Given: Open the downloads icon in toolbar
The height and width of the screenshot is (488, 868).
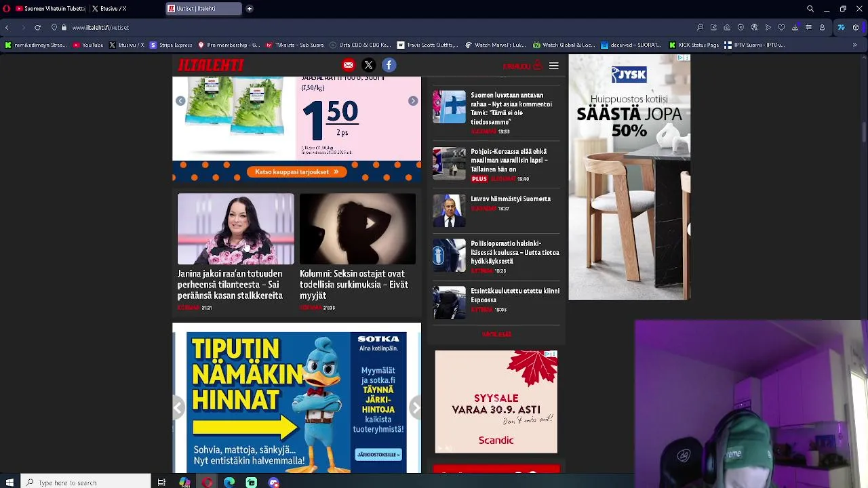Looking at the screenshot, I should tap(795, 28).
